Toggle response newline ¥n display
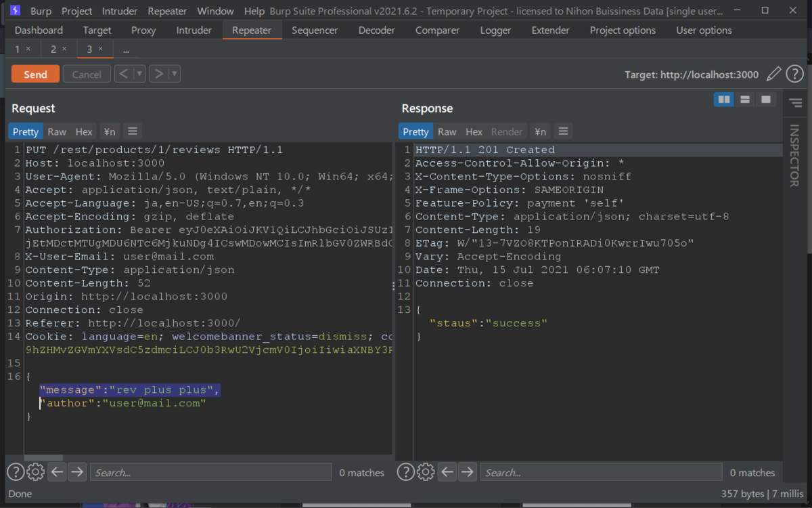This screenshot has height=508, width=812. [539, 131]
